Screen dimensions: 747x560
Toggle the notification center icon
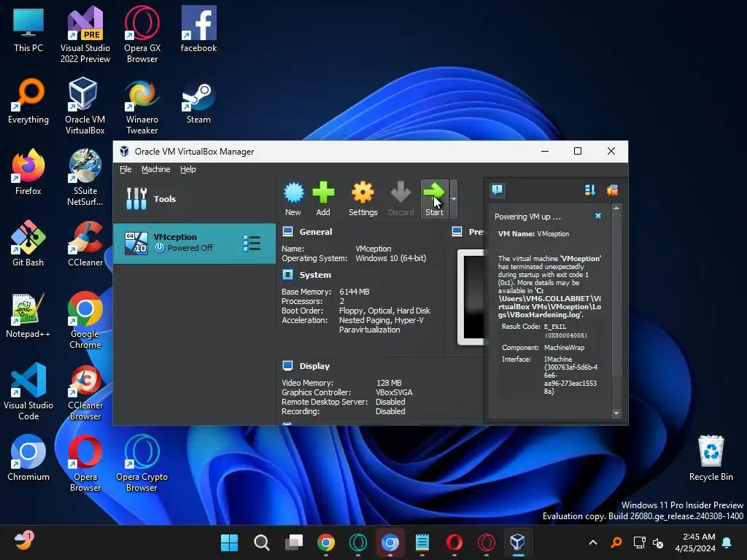pos(498,190)
